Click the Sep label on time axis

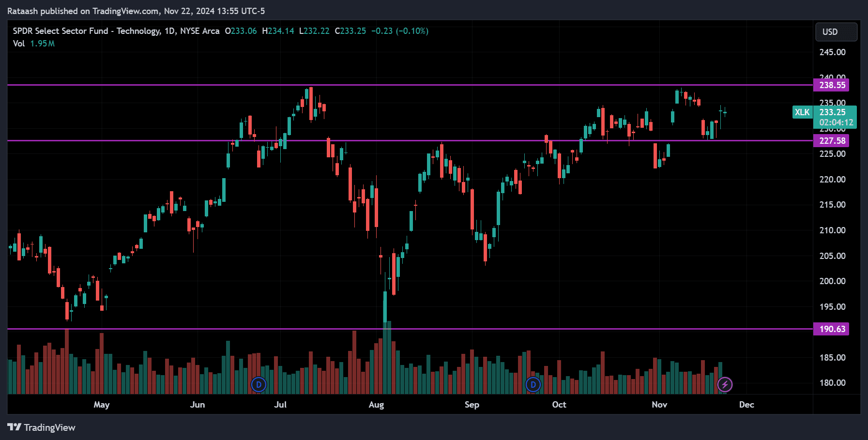472,405
